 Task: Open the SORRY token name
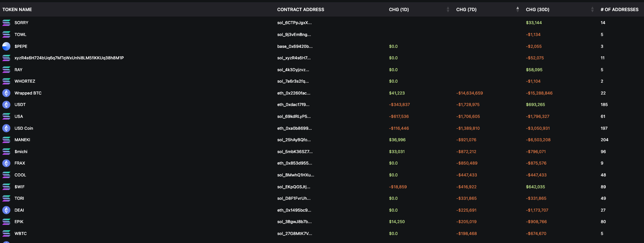21,23
